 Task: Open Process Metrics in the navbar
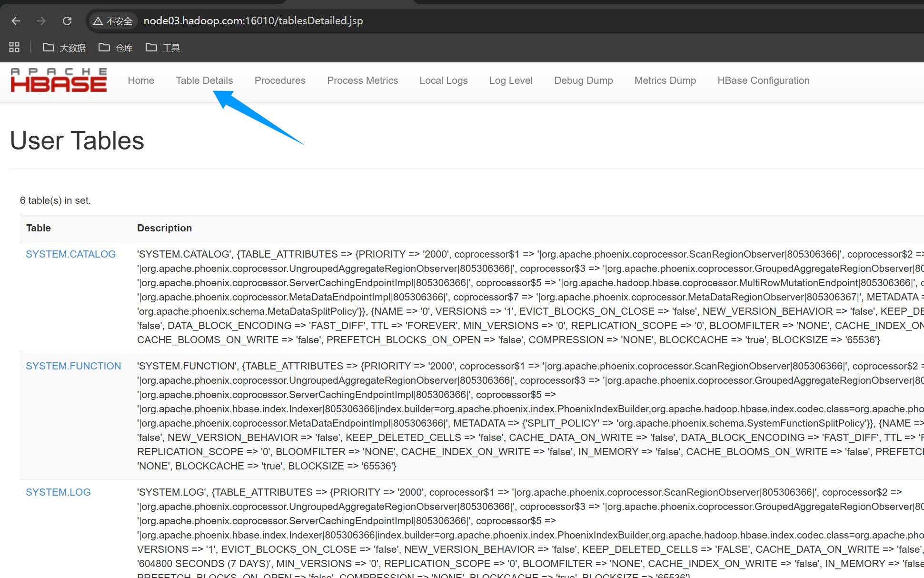pos(362,80)
